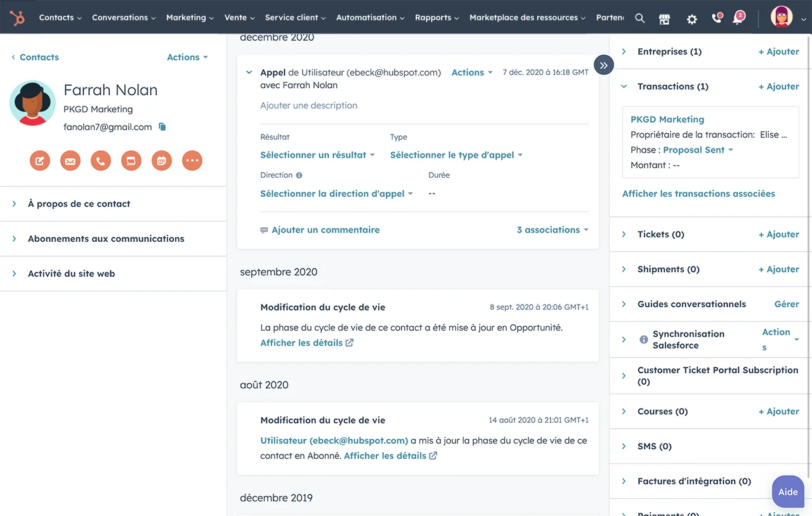Click Afficher les transactions associées link
812x516 pixels.
tap(698, 194)
